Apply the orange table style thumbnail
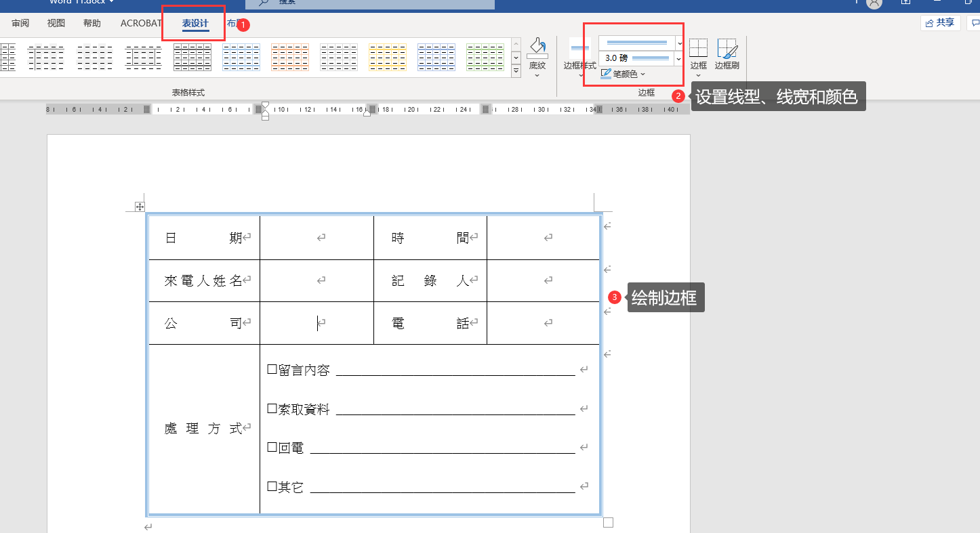 tap(289, 57)
